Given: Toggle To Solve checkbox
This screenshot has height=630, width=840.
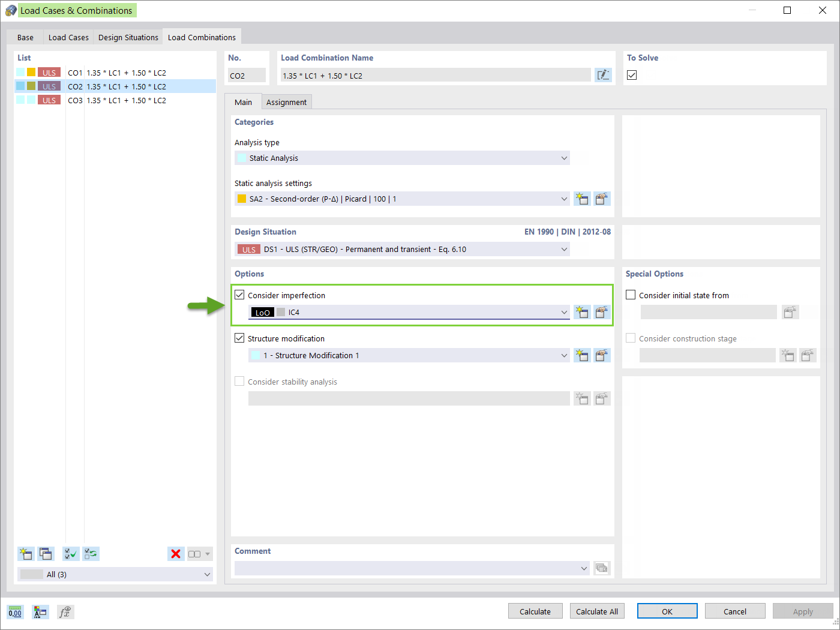Looking at the screenshot, I should click(x=632, y=75).
